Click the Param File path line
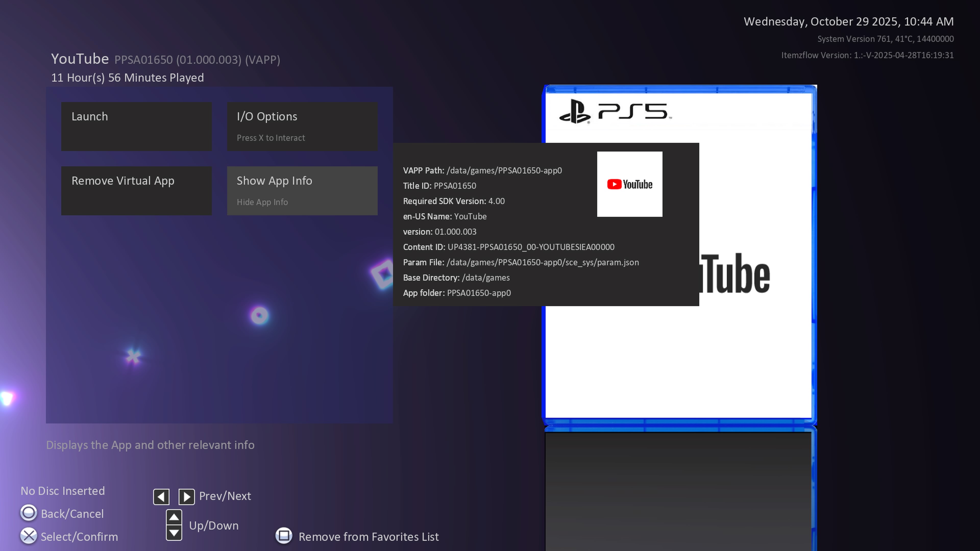This screenshot has height=551, width=980. (x=521, y=262)
